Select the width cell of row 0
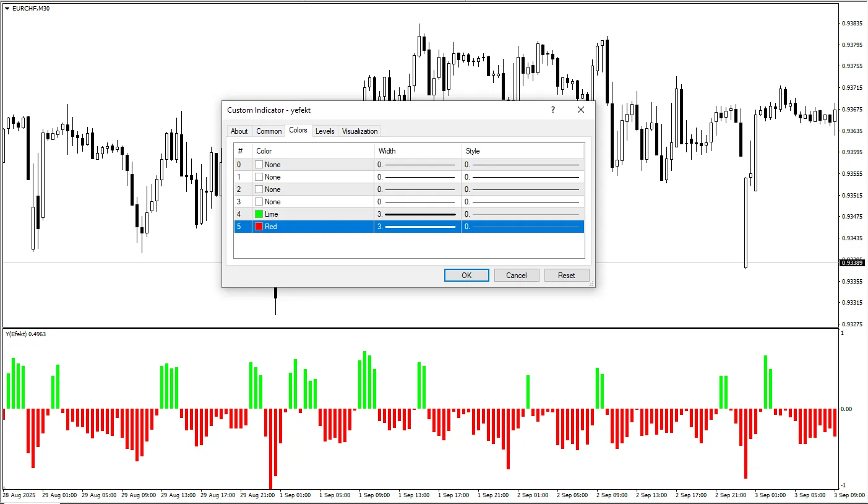Viewport: 868px width, 504px height. [418, 165]
